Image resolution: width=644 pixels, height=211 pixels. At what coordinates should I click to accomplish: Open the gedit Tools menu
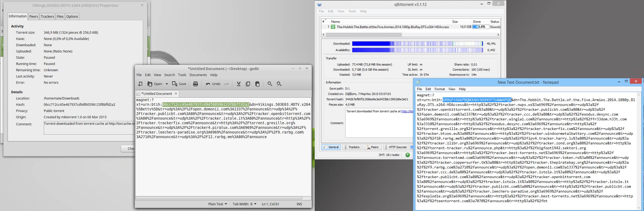[182, 75]
